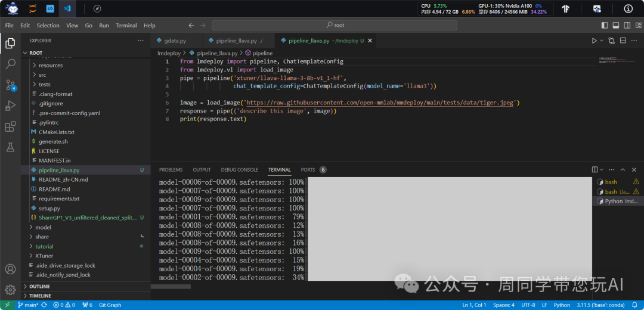The image size is (644, 310).
Task: Open the Run and Debug view
Action: (10, 106)
